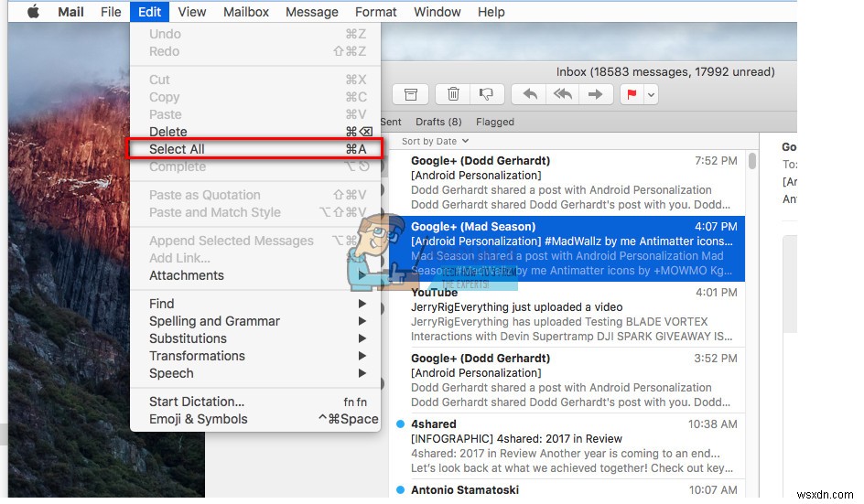Open the Mailbox menu

[x=246, y=12]
